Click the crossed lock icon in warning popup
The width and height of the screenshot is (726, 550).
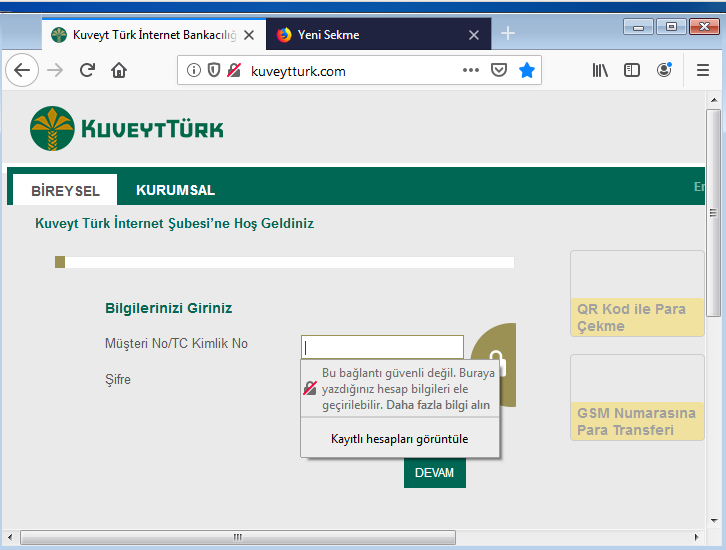(x=310, y=388)
